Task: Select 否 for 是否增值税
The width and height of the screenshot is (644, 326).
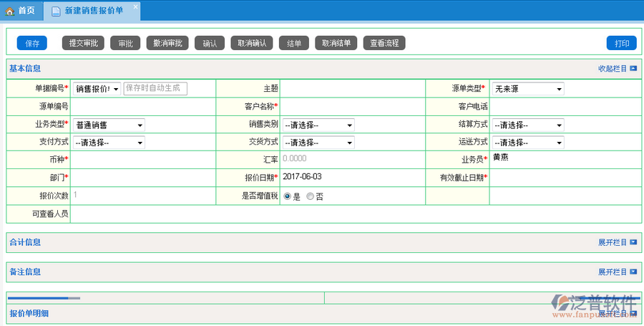Action: click(x=310, y=196)
